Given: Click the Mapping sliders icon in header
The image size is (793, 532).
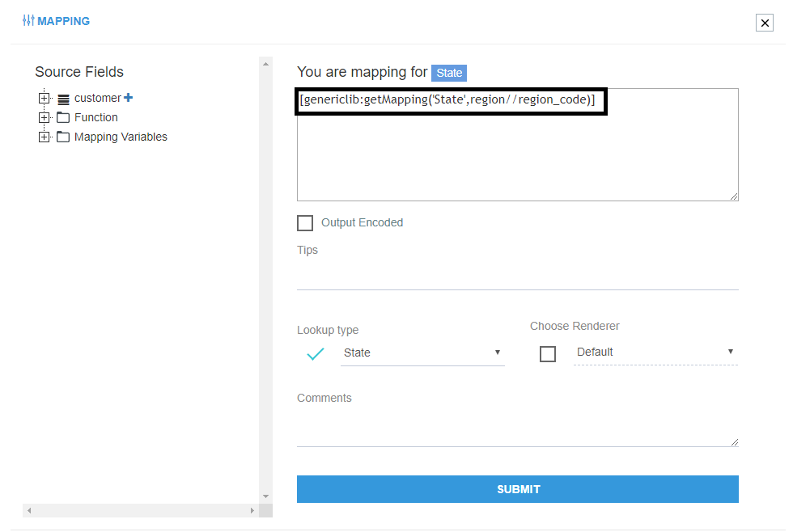Looking at the screenshot, I should [x=28, y=21].
